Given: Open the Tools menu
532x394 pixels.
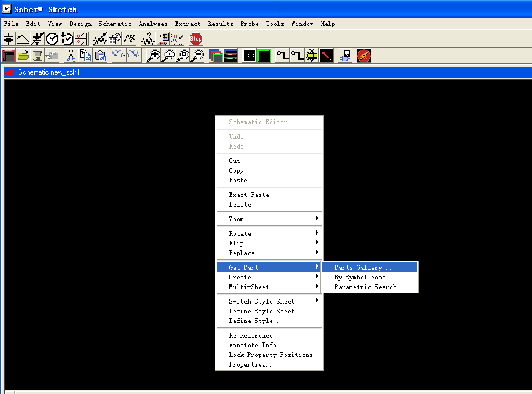Looking at the screenshot, I should [x=275, y=24].
